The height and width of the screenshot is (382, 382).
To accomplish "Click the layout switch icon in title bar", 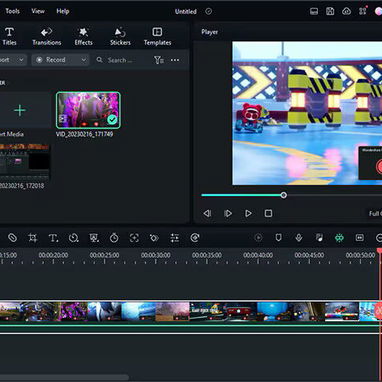I will (314, 12).
